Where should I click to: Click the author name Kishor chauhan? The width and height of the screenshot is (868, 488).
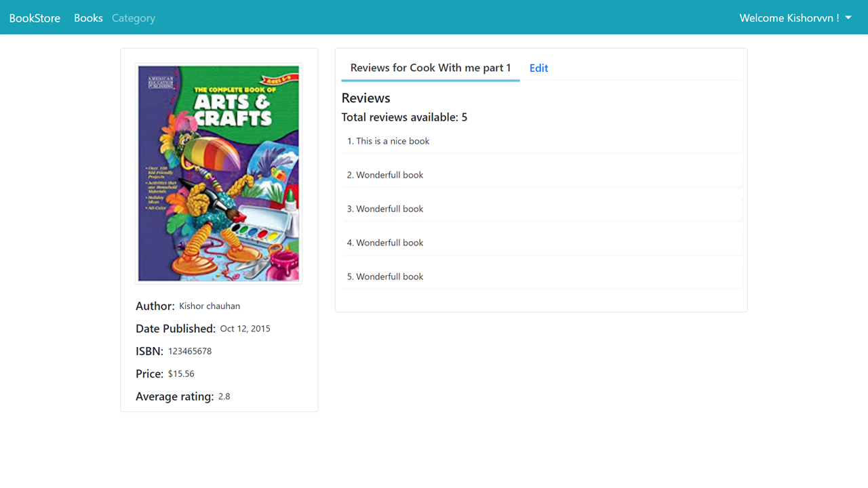210,306
